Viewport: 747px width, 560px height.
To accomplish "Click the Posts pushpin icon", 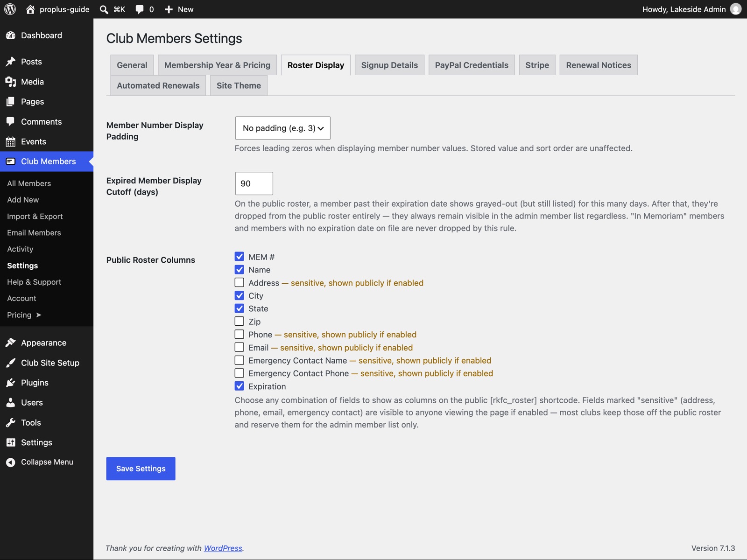I will tap(11, 62).
